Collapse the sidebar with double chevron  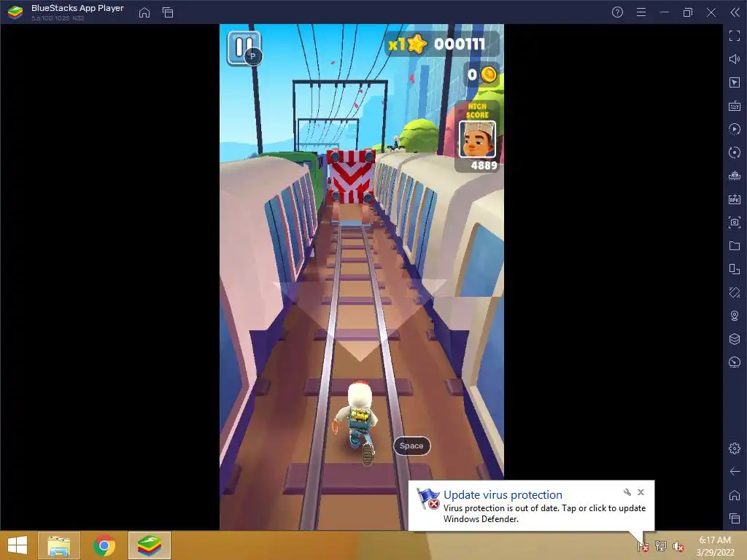(x=735, y=12)
